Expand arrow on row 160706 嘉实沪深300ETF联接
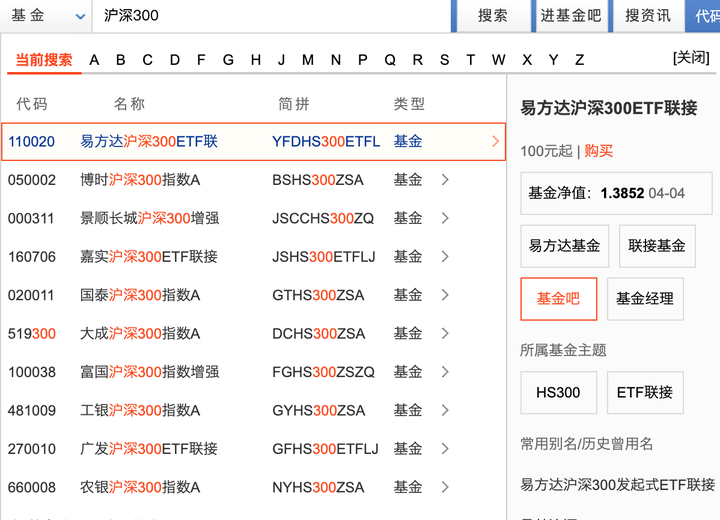The image size is (720, 520). 445,256
